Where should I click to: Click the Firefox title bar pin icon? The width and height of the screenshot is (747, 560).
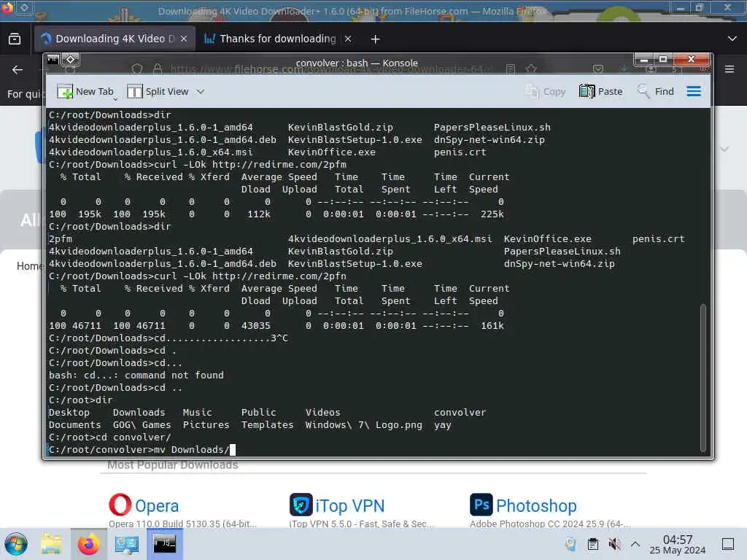click(24, 7)
